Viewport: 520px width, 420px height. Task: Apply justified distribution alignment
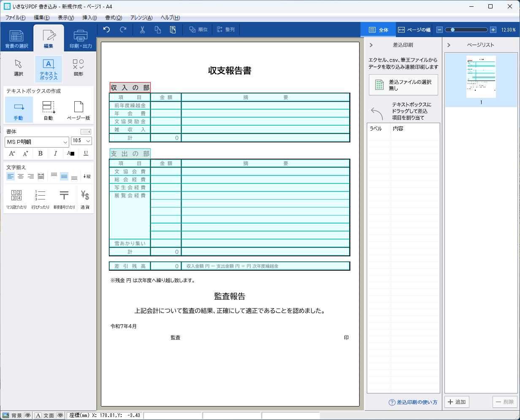(x=41, y=176)
